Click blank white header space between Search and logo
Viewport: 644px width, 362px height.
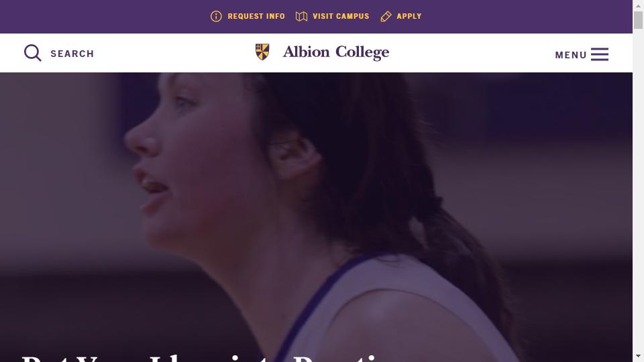click(x=172, y=53)
